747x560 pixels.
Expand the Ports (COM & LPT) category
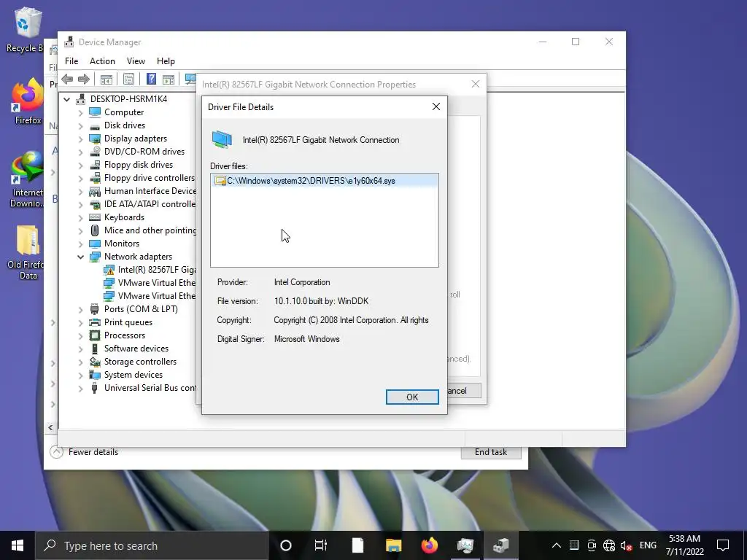tap(80, 309)
